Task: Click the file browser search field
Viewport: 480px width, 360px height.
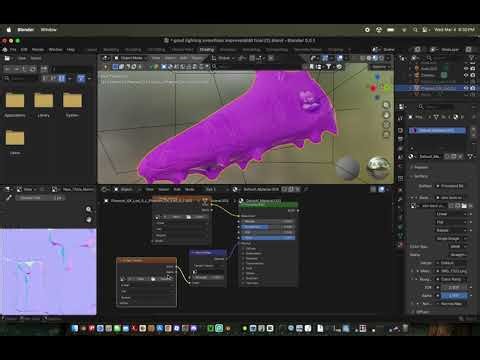Action: (22, 78)
